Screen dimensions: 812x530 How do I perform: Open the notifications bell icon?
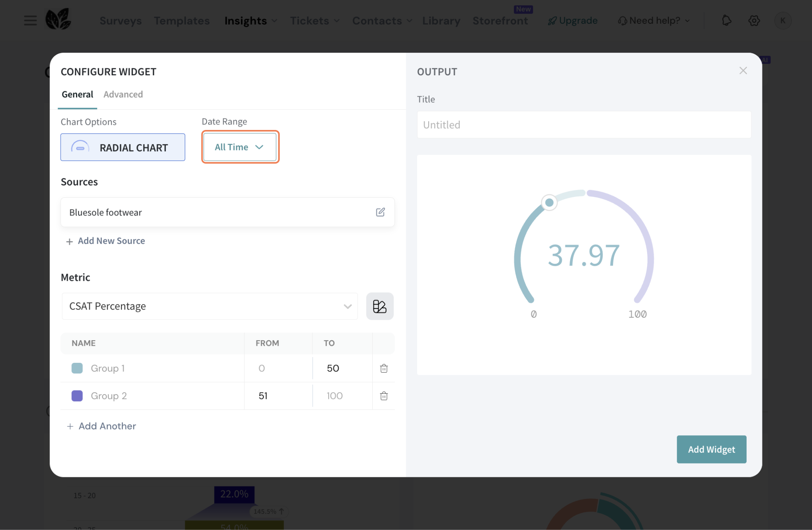click(726, 21)
